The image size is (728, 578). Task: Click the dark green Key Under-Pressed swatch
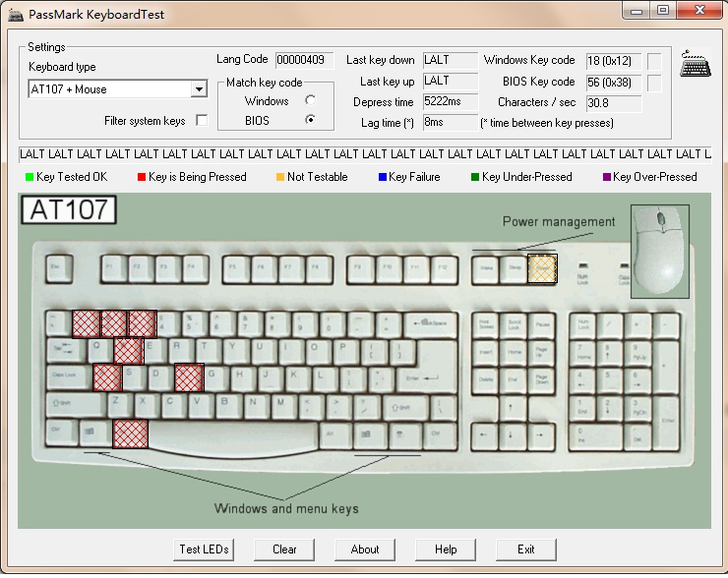coord(475,177)
